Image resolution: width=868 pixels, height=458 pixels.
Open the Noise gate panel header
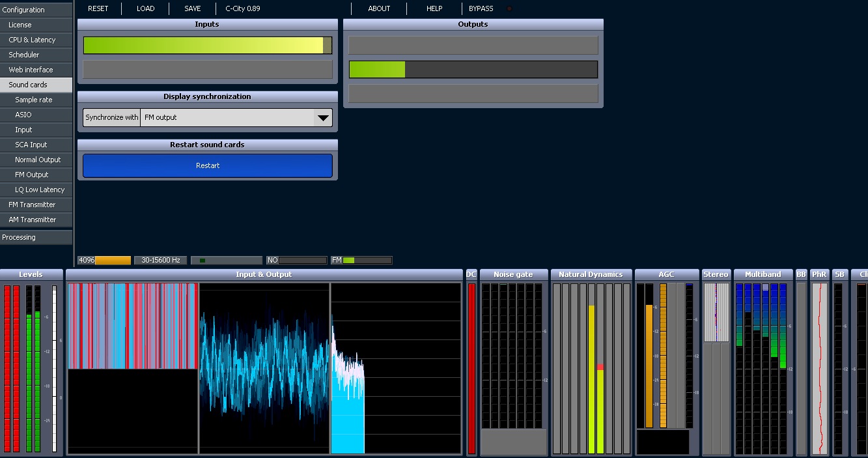[x=513, y=274]
